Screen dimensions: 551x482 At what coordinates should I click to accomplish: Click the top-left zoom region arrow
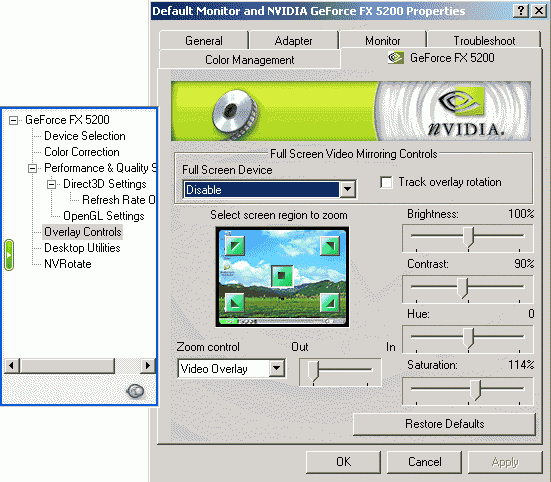[235, 245]
